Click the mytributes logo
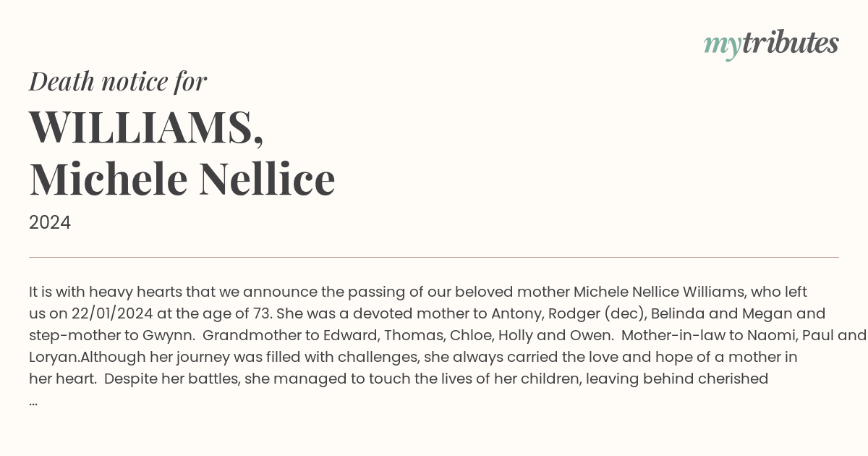Image resolution: width=868 pixels, height=456 pixels. [x=771, y=43]
